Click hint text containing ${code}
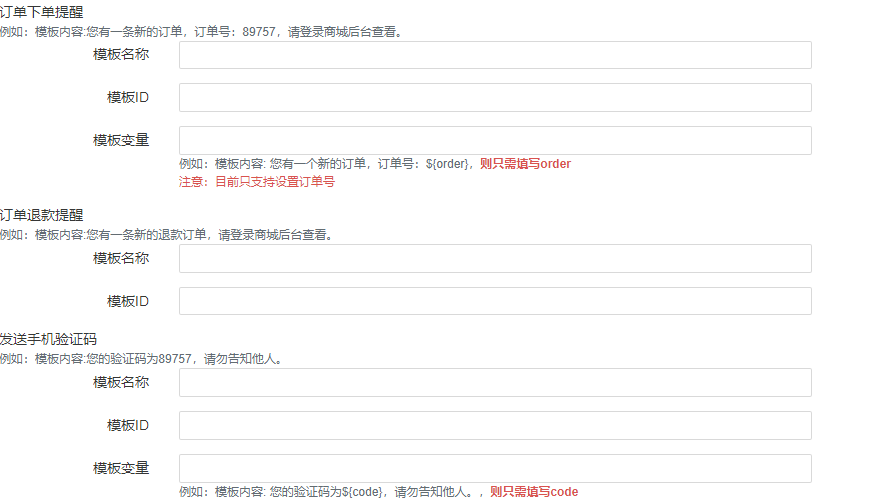The height and width of the screenshot is (501, 885). click(331, 491)
